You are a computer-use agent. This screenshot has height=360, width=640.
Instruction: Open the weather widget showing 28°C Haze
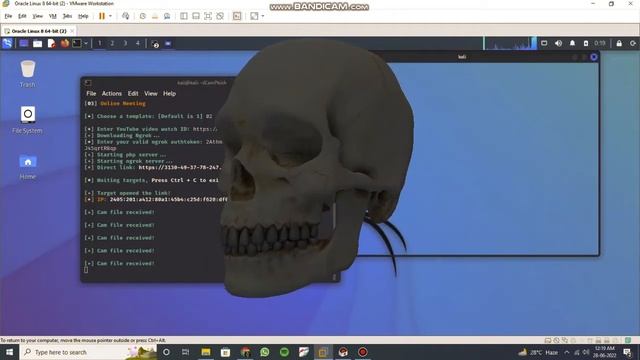coord(538,352)
